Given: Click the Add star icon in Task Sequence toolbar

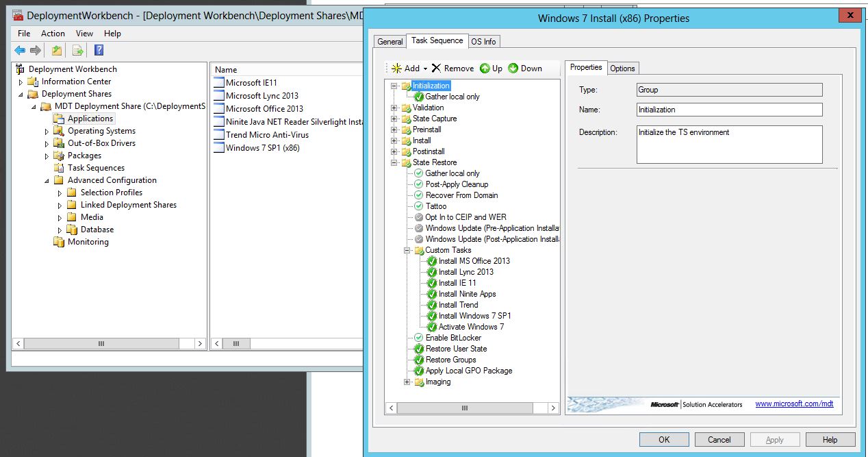Looking at the screenshot, I should coord(396,69).
